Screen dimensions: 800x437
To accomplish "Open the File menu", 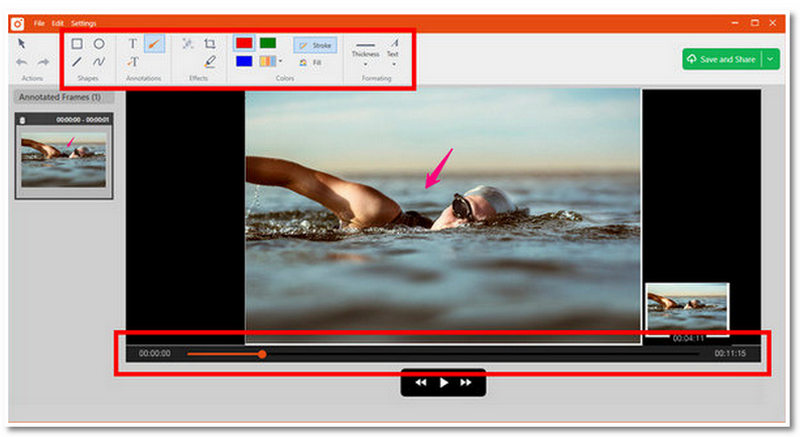I will click(39, 22).
